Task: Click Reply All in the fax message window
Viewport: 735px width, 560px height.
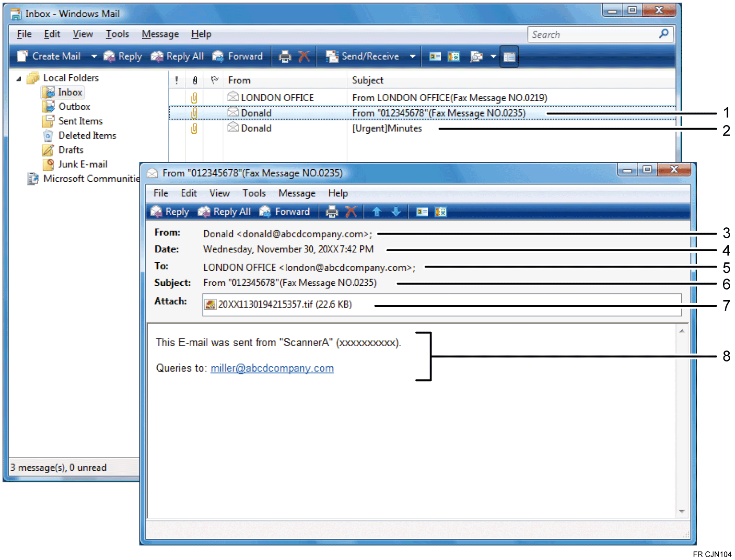Action: click(x=224, y=211)
